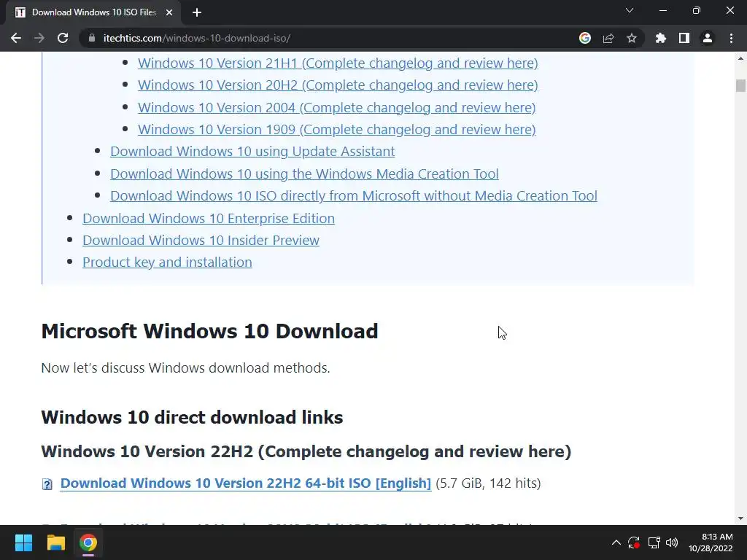Open Chrome's three-dot menu
Image resolution: width=747 pixels, height=560 pixels.
[731, 38]
